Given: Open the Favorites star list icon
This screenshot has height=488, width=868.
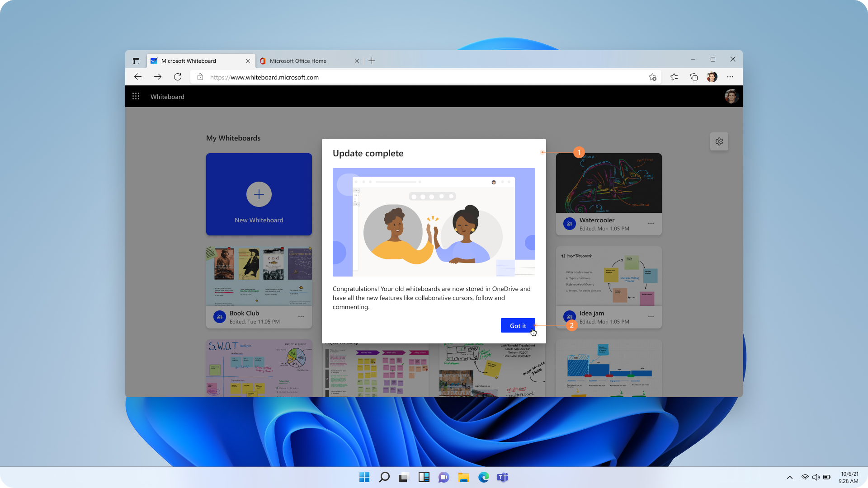Looking at the screenshot, I should click(x=674, y=77).
